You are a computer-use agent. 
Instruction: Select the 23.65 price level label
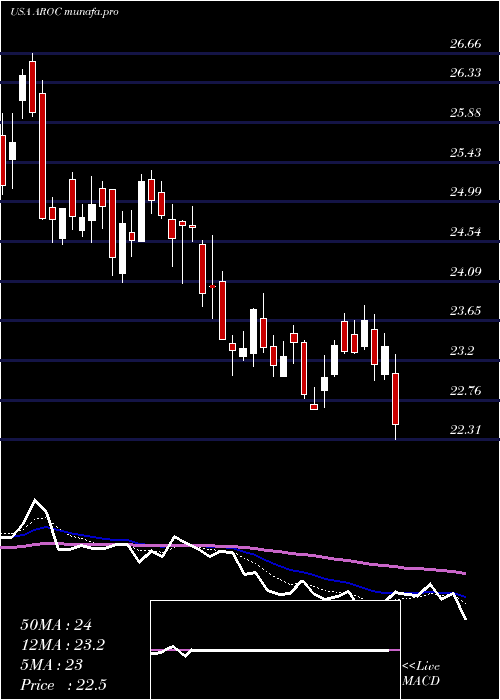pyautogui.click(x=465, y=311)
